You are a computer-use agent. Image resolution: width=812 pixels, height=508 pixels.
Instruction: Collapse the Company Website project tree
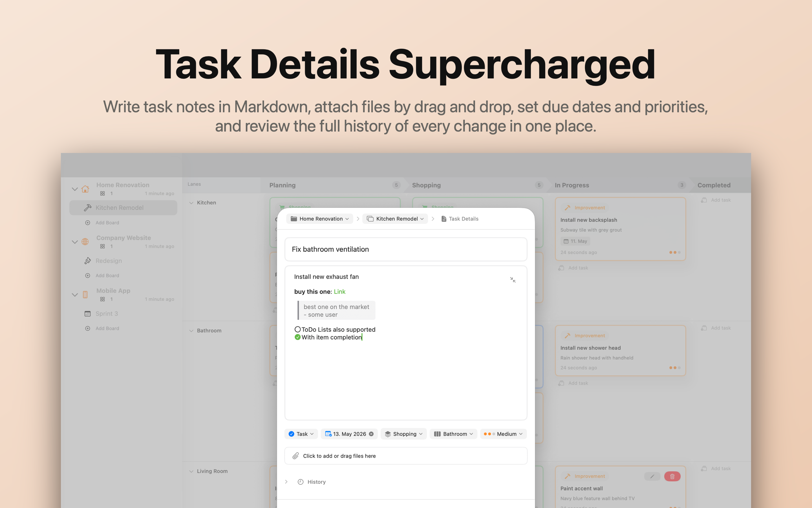[75, 242]
